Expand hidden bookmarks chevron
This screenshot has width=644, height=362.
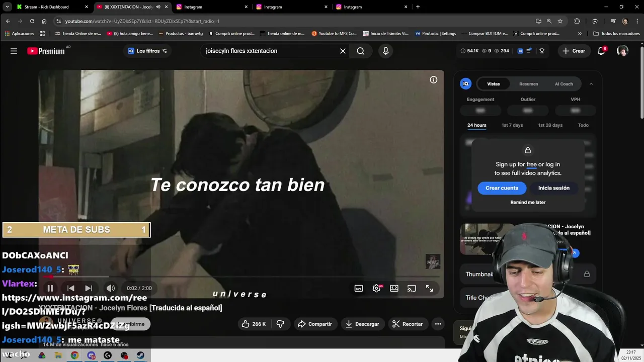click(580, 34)
